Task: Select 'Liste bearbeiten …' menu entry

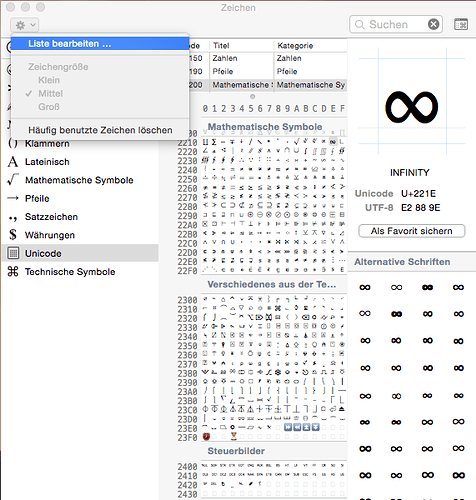Action: (100, 44)
